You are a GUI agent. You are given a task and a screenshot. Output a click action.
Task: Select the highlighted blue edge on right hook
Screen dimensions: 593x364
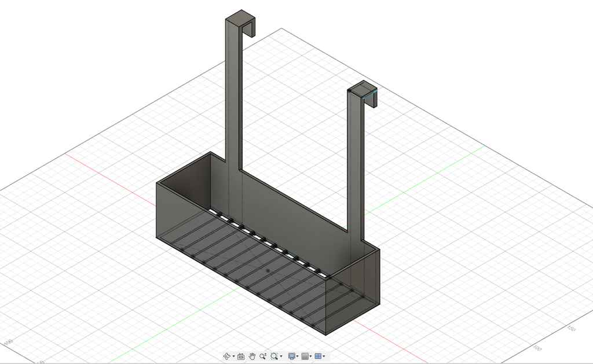click(369, 94)
